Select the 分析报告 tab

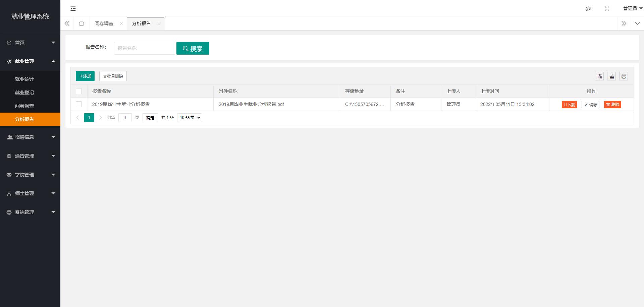[142, 23]
